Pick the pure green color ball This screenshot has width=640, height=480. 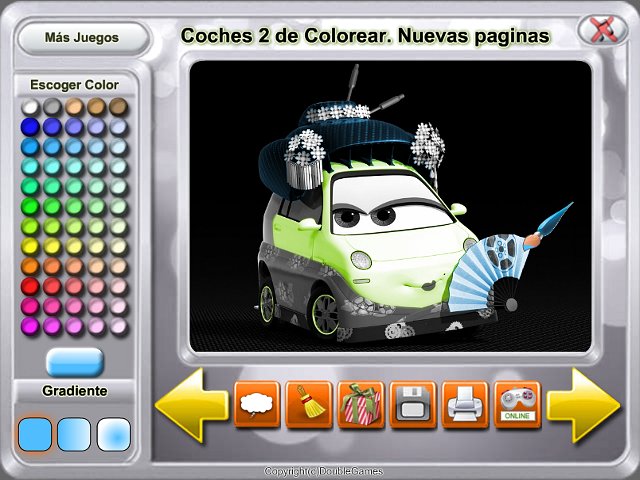pyautogui.click(x=30, y=207)
